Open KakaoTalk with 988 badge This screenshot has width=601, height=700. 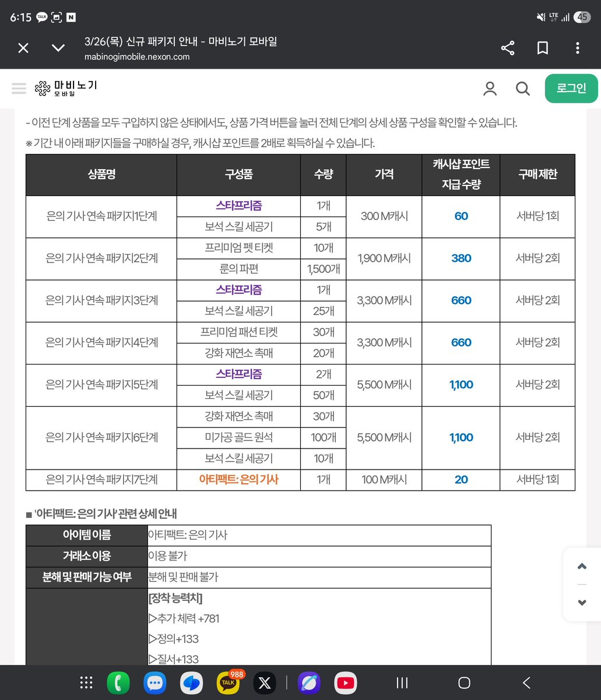point(228,682)
